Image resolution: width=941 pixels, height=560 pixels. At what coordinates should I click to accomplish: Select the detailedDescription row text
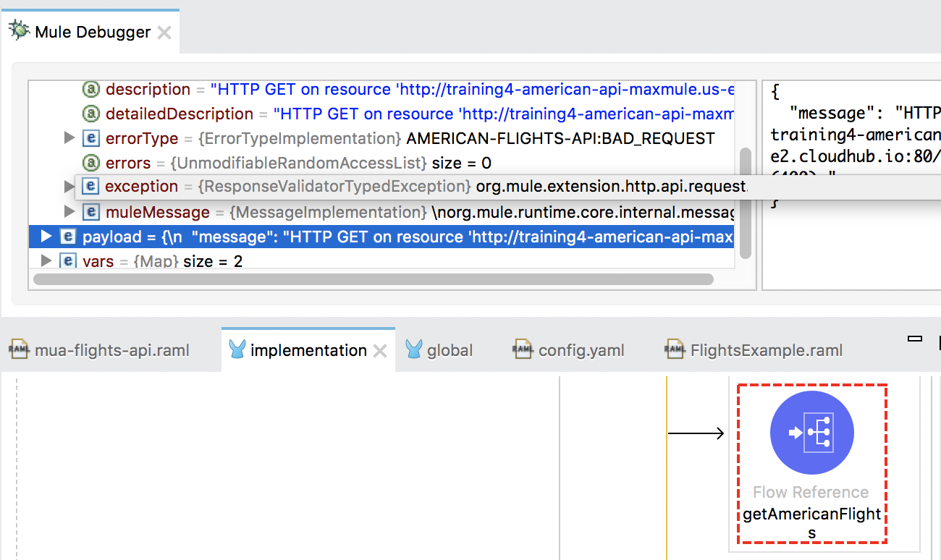pos(420,114)
